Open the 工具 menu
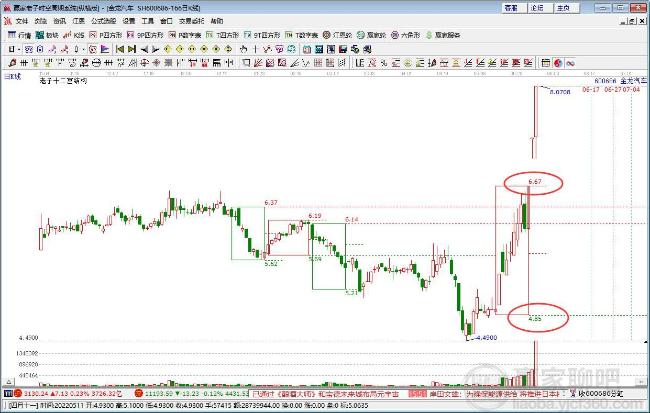The width and height of the screenshot is (650, 413). [x=148, y=21]
